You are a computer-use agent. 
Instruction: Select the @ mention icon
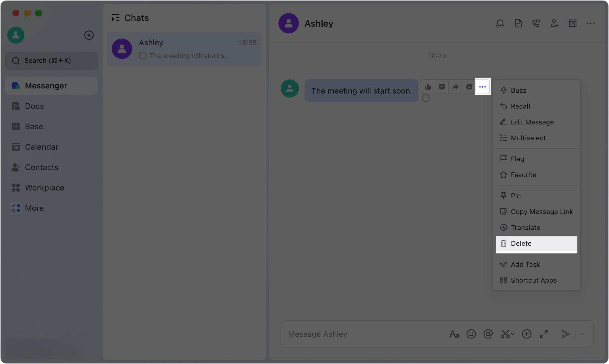488,334
